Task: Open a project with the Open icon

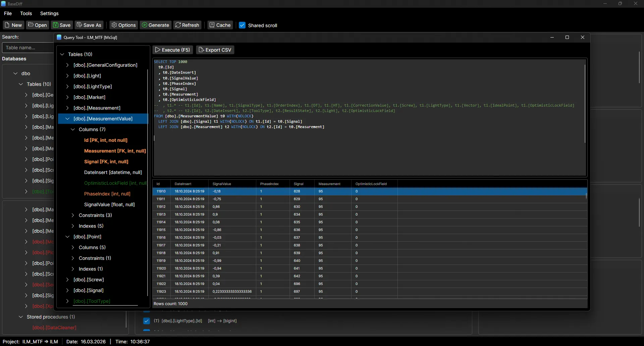Action: [x=37, y=25]
